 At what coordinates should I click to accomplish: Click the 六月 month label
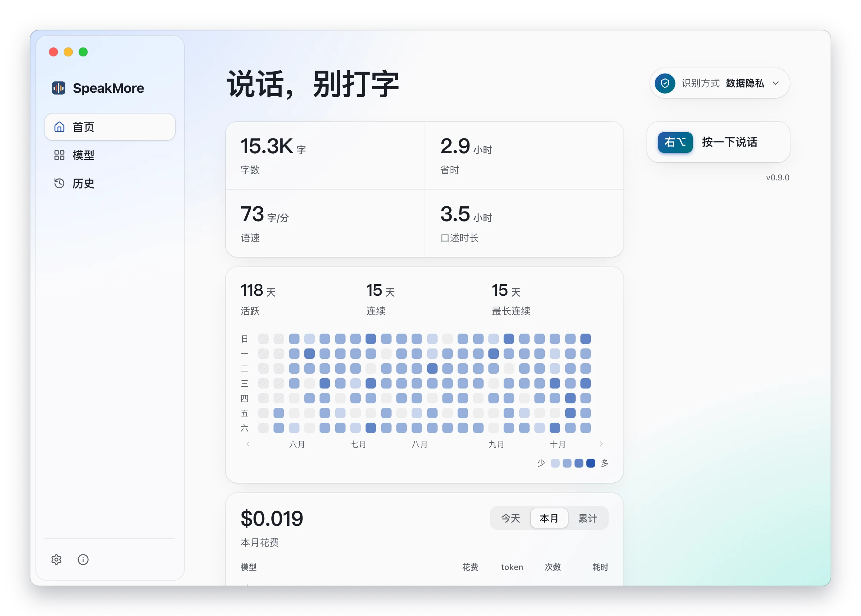pos(297,444)
